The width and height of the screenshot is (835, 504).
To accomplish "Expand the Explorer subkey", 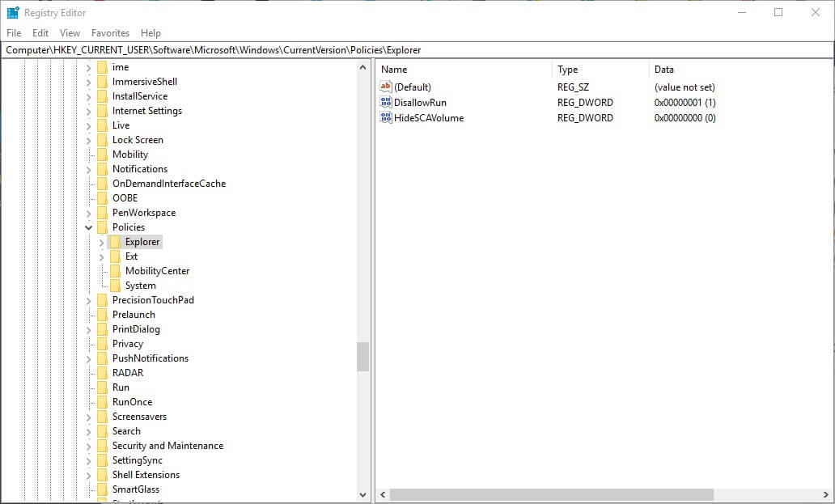I will pos(102,242).
